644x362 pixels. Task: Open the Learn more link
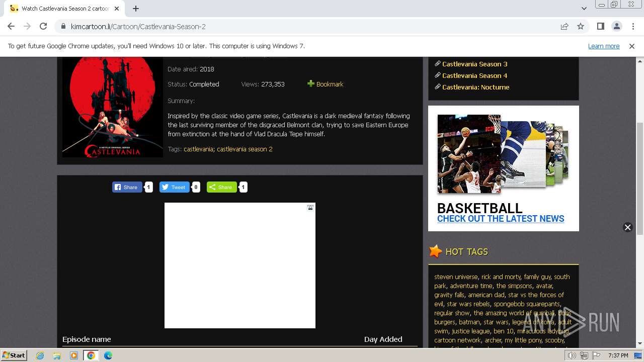point(604,46)
